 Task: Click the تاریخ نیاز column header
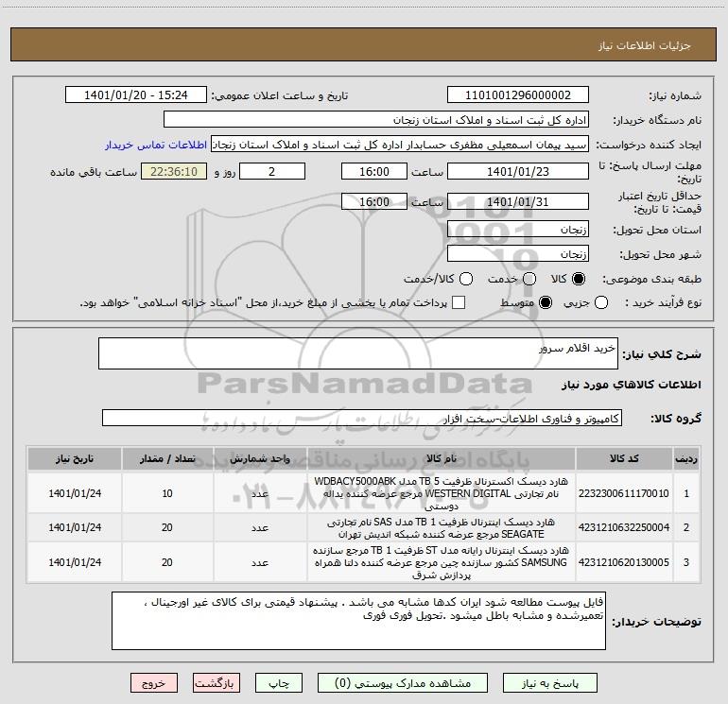[75, 459]
